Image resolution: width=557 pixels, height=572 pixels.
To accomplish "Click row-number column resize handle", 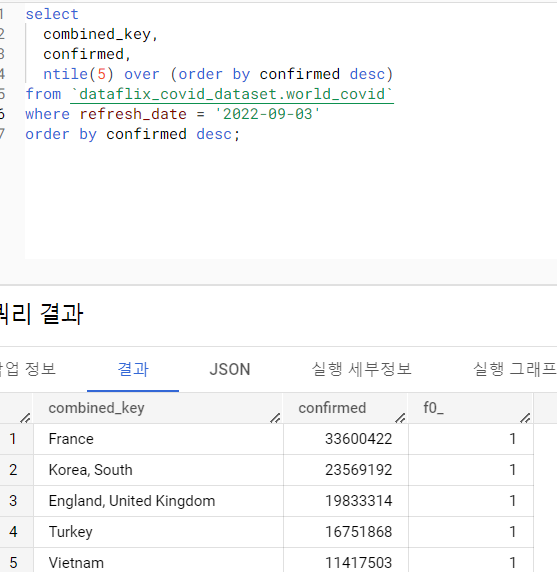I will click(25, 418).
